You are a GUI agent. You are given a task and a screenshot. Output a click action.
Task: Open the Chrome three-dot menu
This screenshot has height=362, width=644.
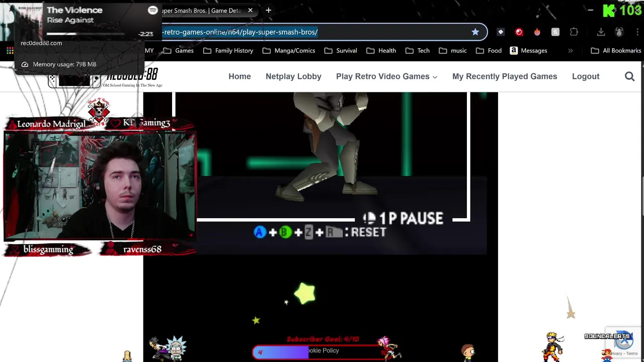click(638, 32)
